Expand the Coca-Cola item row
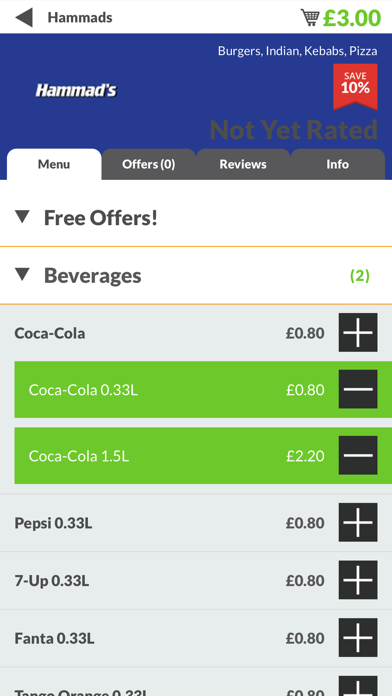Screen dimensions: 392x696 tap(196, 332)
